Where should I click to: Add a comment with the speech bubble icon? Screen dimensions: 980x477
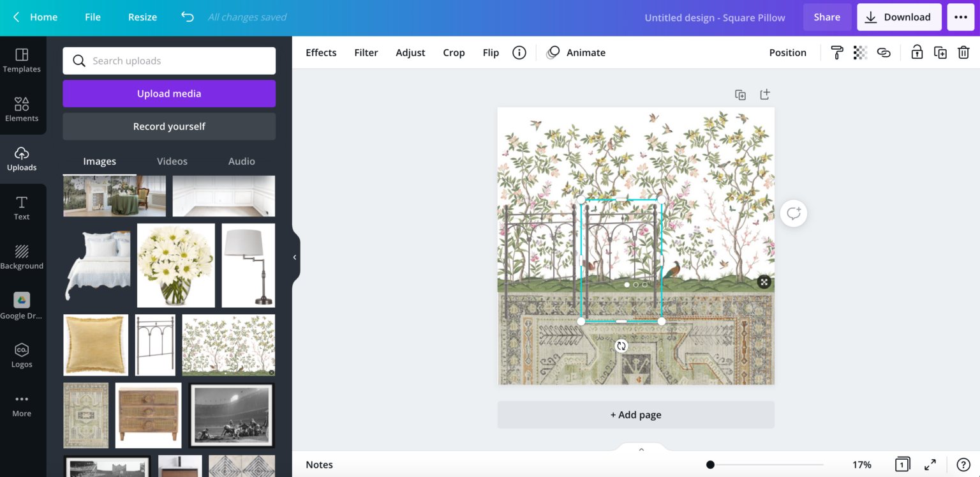[x=794, y=213]
